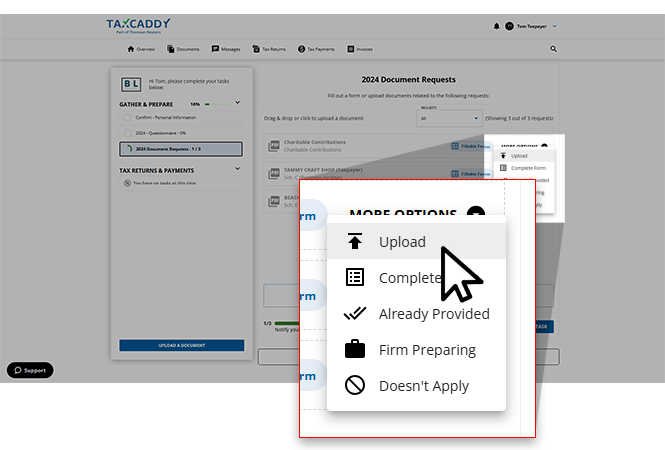The image size is (665, 450).
Task: Click the Charitable Contributions request title
Action: tap(315, 142)
